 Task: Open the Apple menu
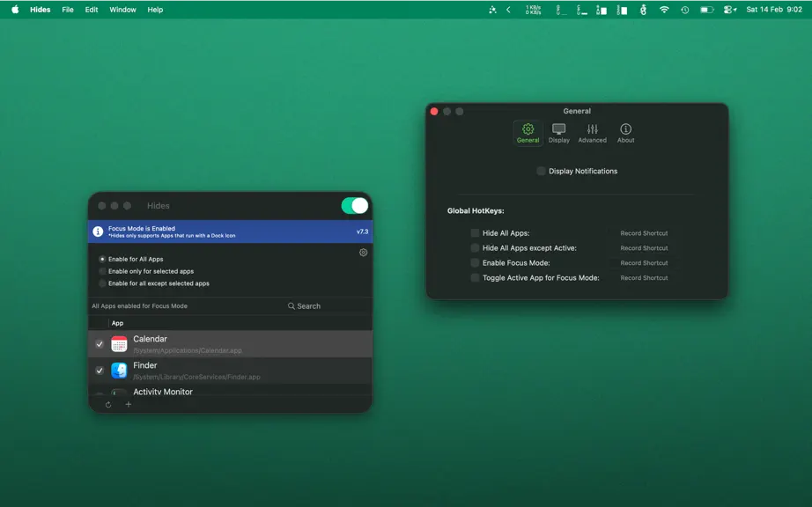(x=15, y=10)
